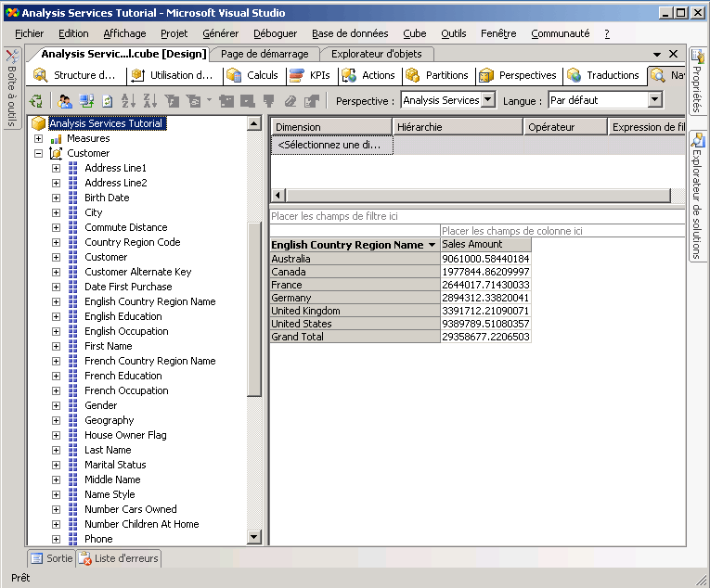Click the Sales Amount column header
Screen dimensions: 710x588
(485, 245)
